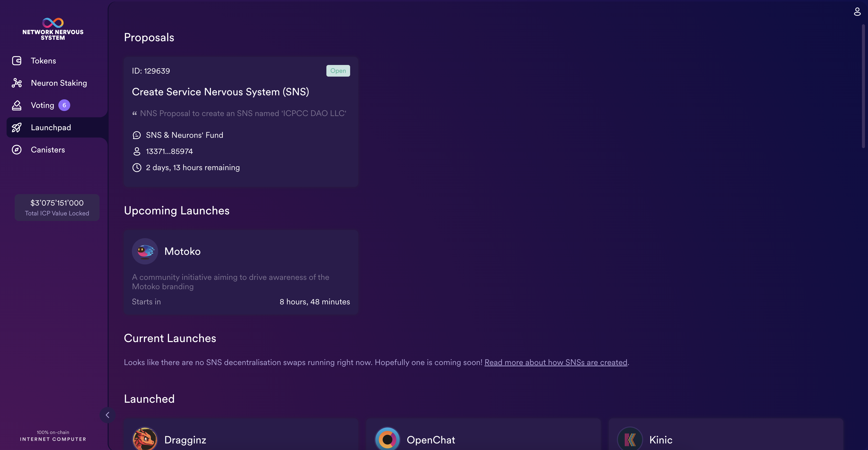Click the Voting ballot icon
868x450 pixels.
point(16,105)
